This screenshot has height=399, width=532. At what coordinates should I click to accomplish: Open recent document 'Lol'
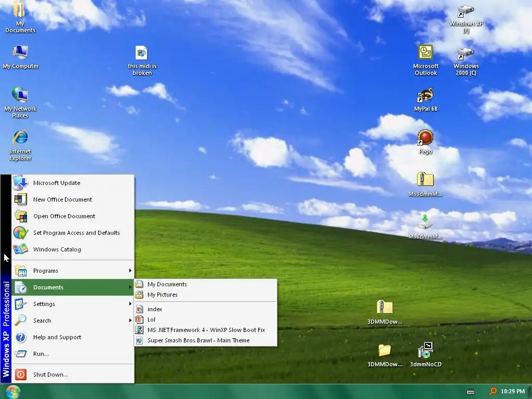click(x=206, y=320)
